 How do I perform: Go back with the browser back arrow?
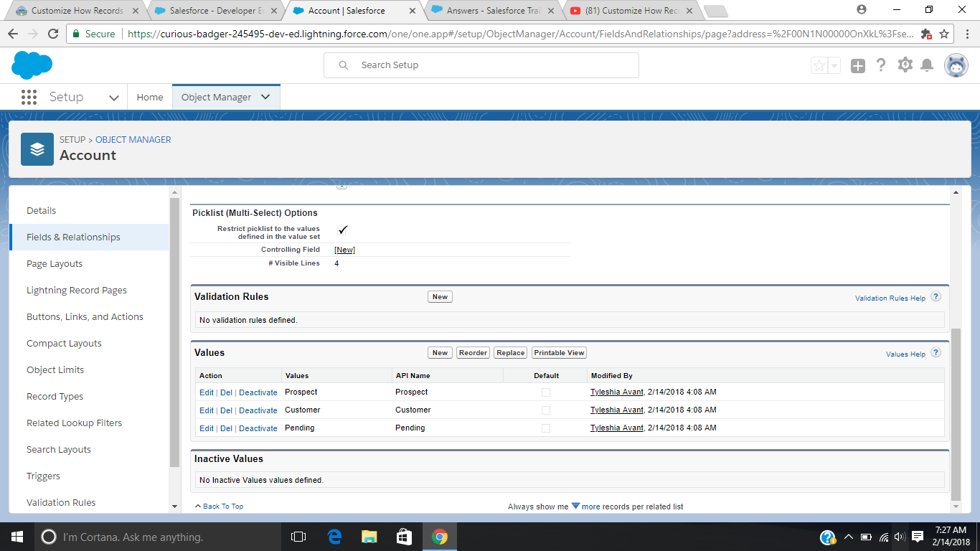click(x=13, y=34)
